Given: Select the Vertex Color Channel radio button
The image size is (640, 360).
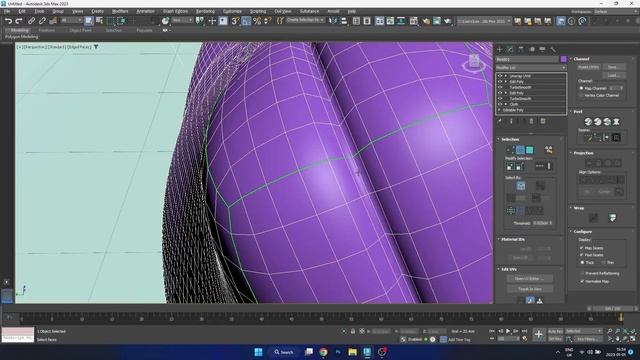Looking at the screenshot, I should point(582,96).
